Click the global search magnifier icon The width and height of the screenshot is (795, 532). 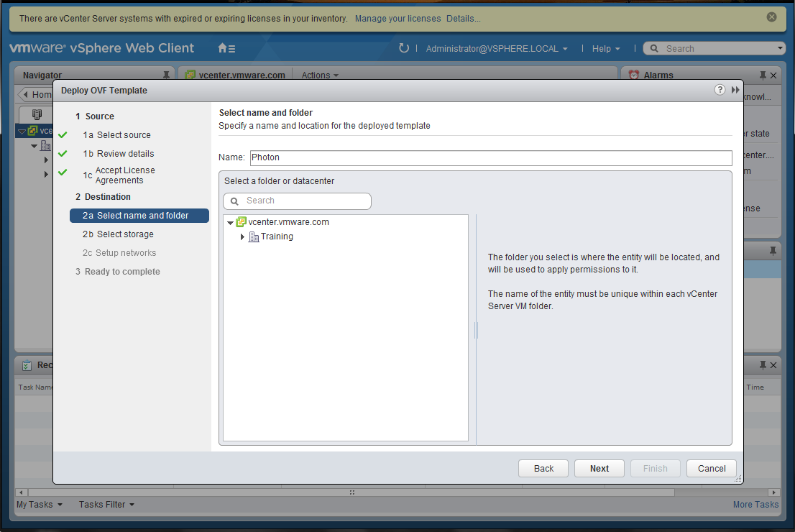(x=655, y=48)
